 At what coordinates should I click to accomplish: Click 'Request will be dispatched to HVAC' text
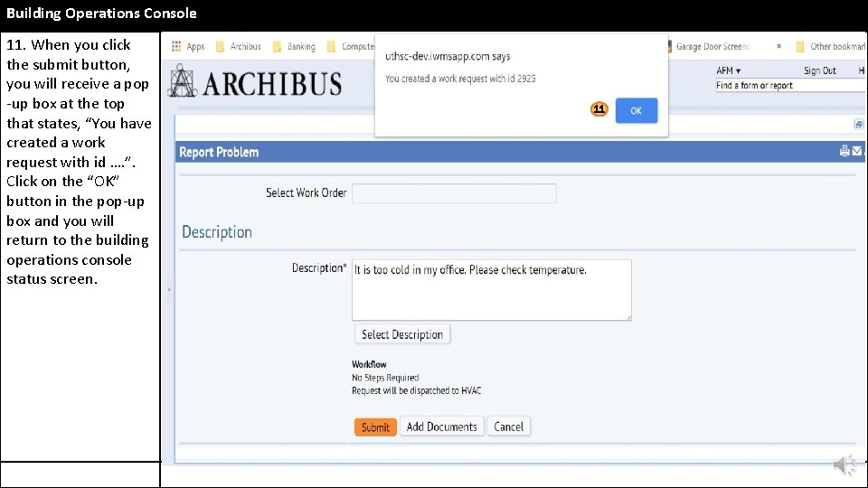416,390
